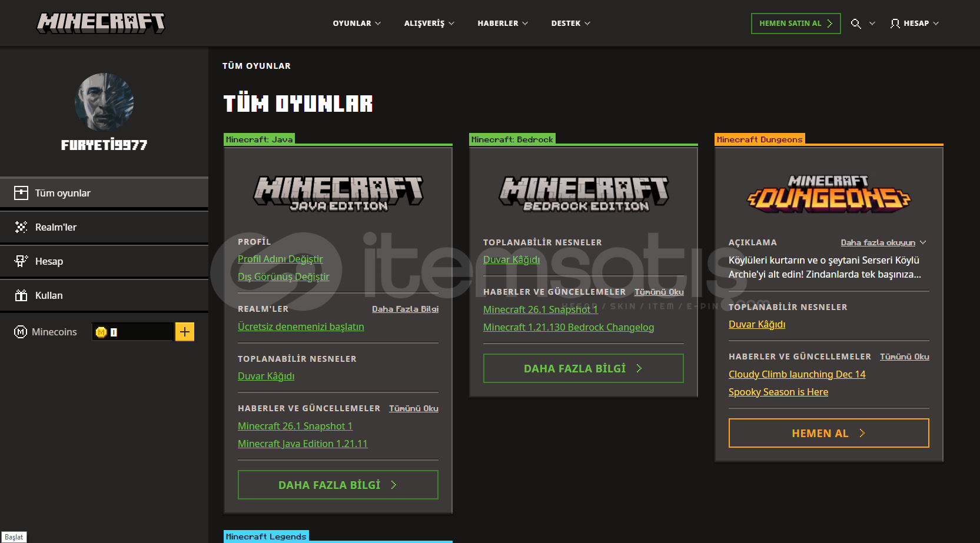980x543 pixels.
Task: Click the TÜM OYUNLAR breadcrumb
Action: tap(257, 66)
